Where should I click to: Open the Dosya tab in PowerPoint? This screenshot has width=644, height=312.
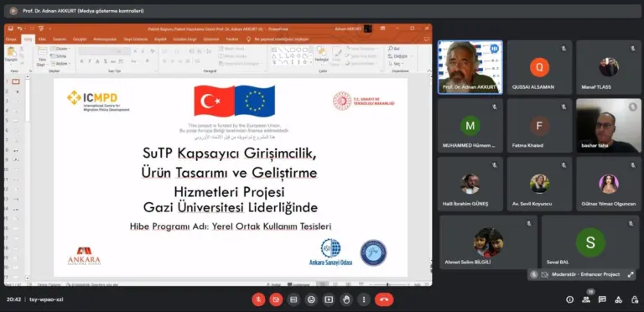click(x=11, y=39)
